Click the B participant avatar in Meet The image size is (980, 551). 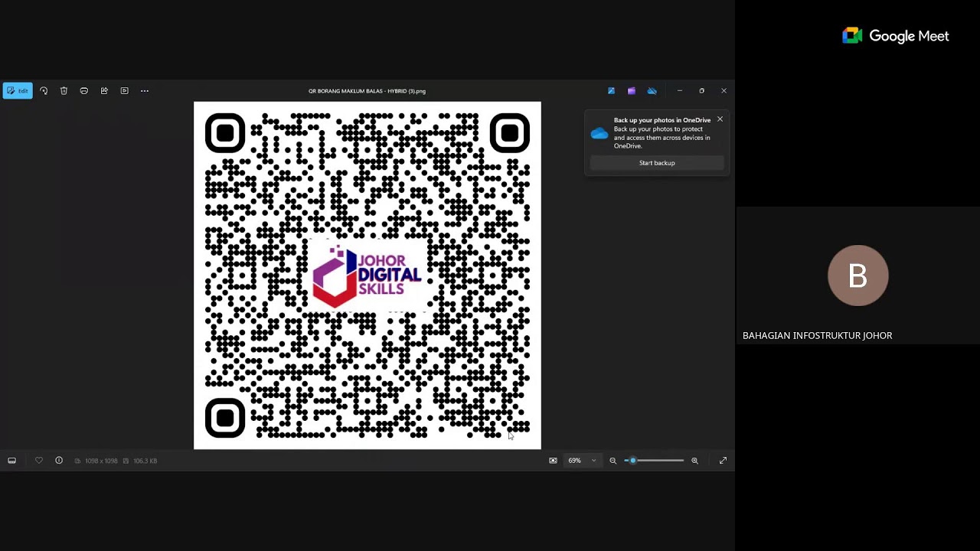coord(858,275)
